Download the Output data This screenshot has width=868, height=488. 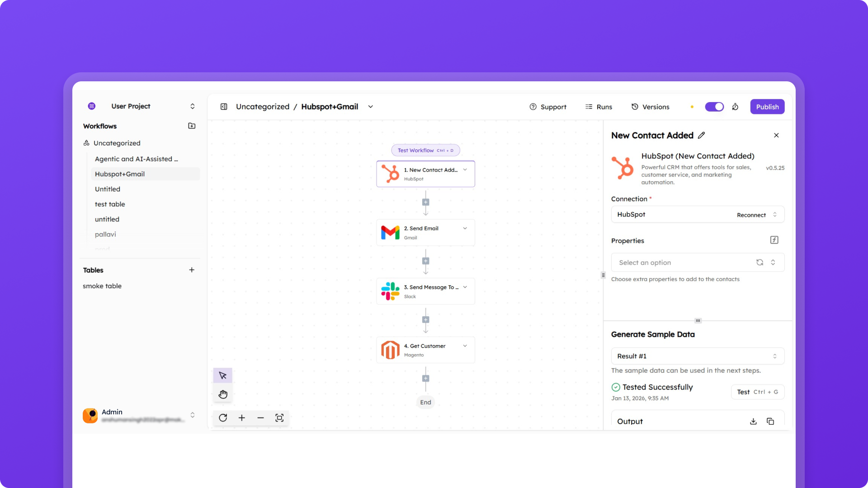753,421
